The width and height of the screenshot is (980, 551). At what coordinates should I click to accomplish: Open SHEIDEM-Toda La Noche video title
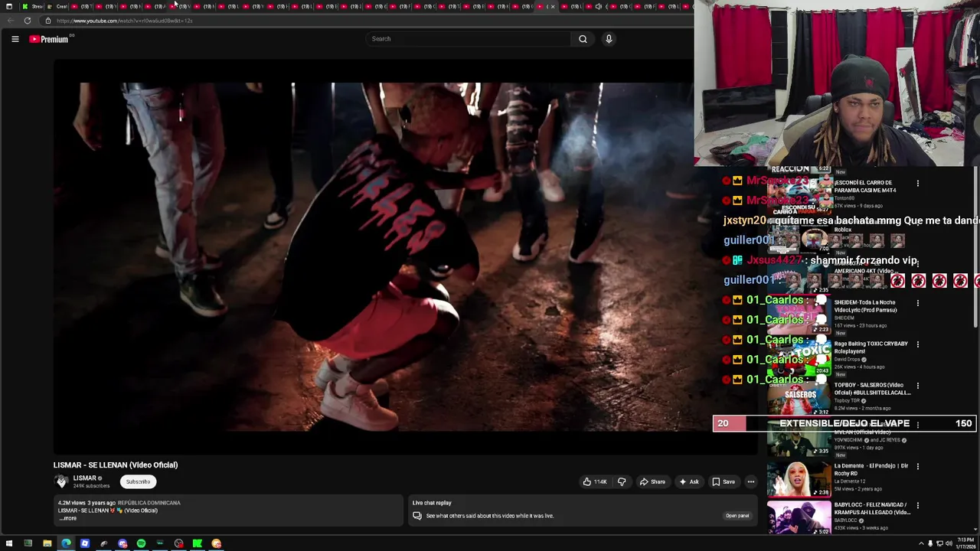865,306
